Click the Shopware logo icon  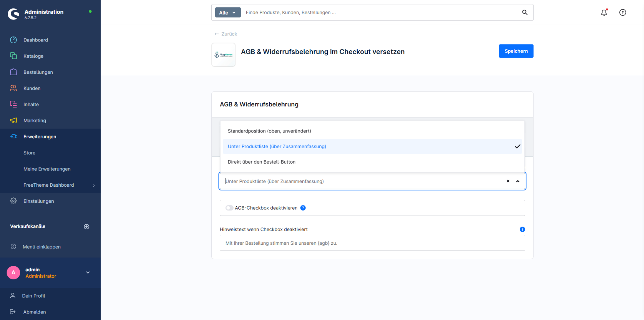coord(13,14)
